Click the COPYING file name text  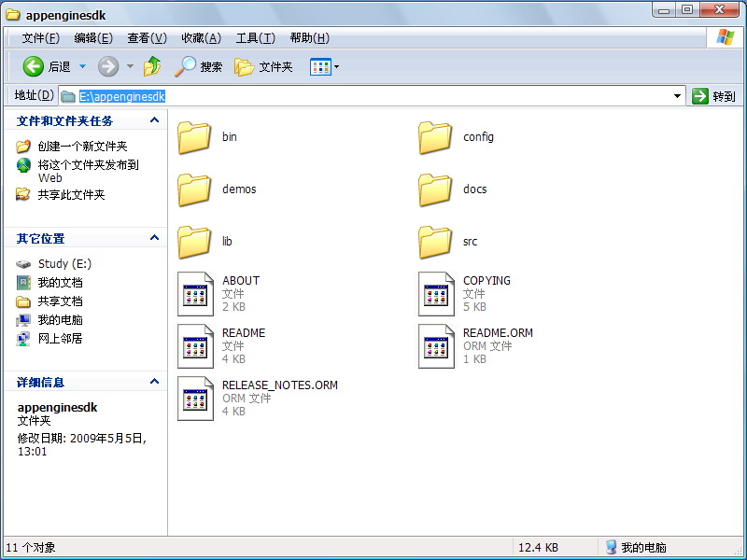coord(486,281)
